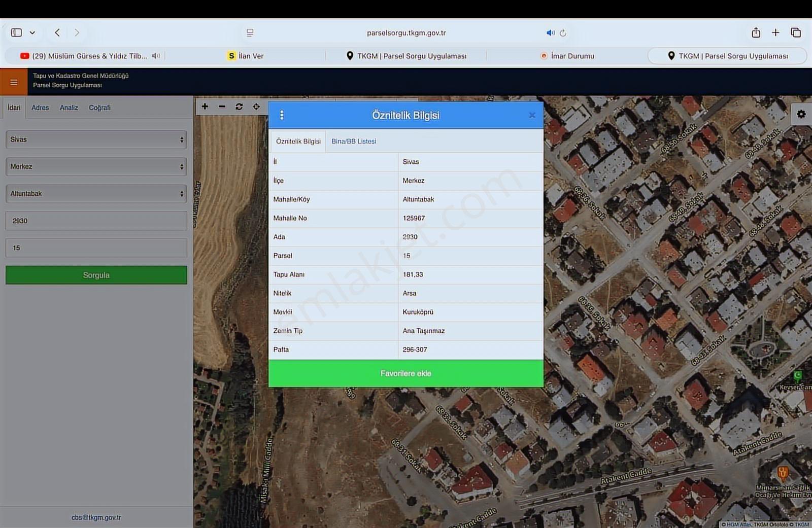Open the Altuntabak neighborhood dropdown

[96, 194]
